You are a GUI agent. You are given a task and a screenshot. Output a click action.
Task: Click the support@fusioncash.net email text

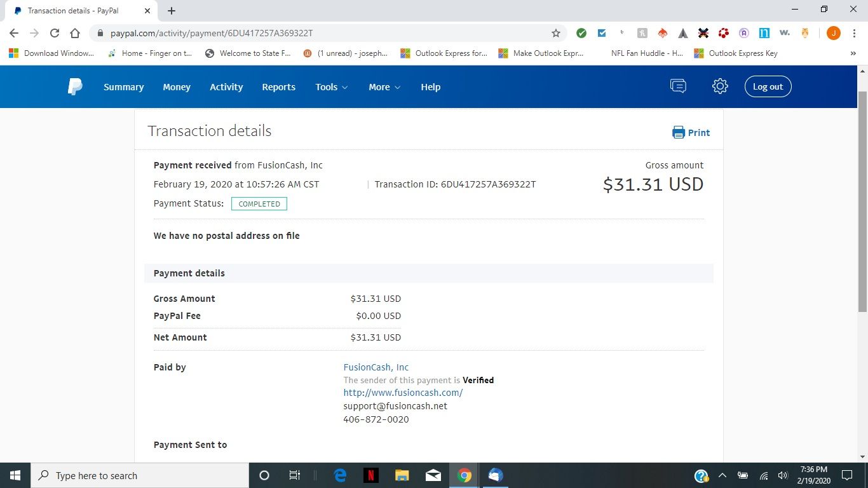[395, 406]
